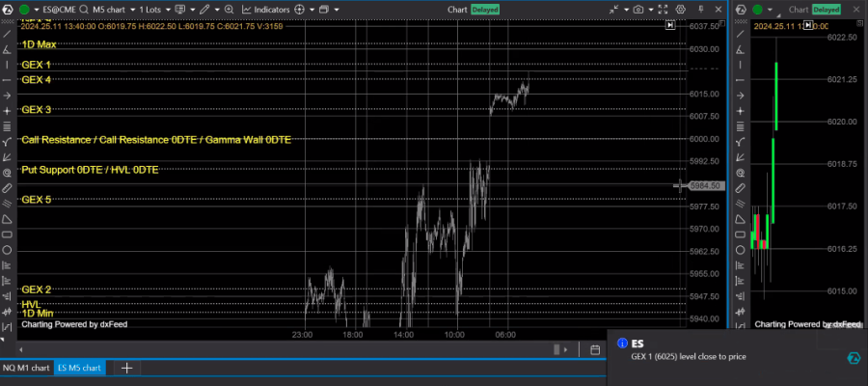This screenshot has width=868, height=386.
Task: Switch to the NQ M1 chart tab
Action: [26, 368]
